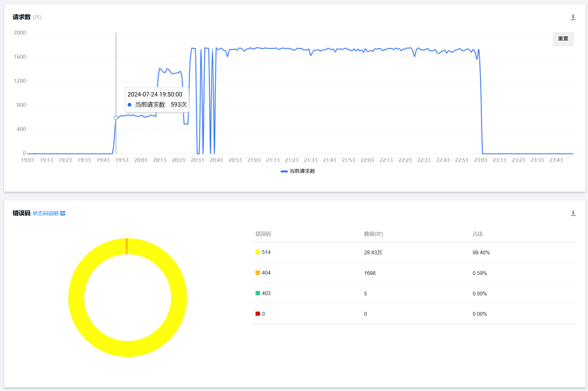This screenshot has width=588, height=391.
Task: Click the red swatch for code 0
Action: coord(258,314)
